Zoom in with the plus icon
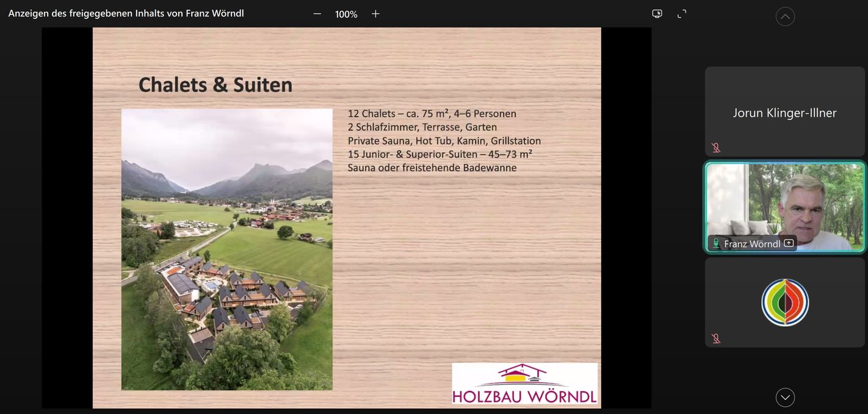 pos(375,14)
